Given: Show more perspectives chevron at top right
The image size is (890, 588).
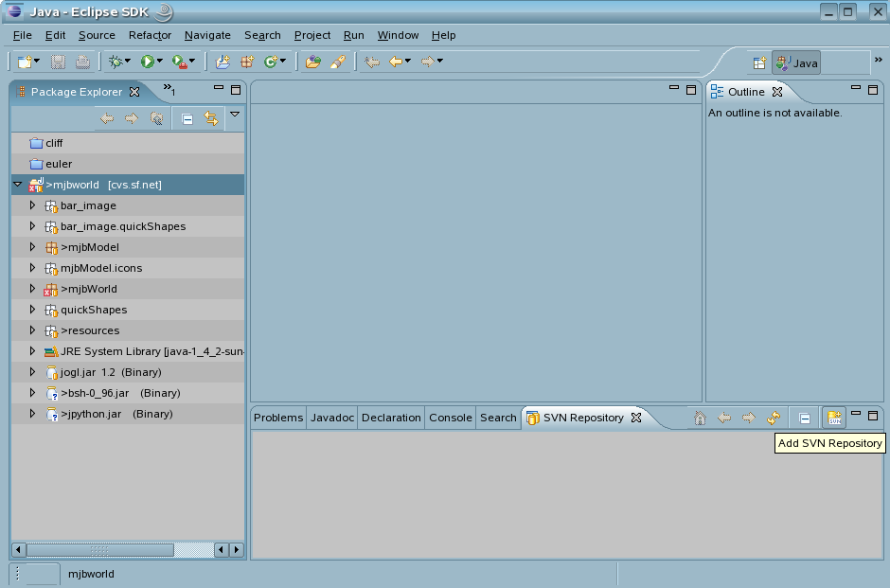Looking at the screenshot, I should point(878,60).
